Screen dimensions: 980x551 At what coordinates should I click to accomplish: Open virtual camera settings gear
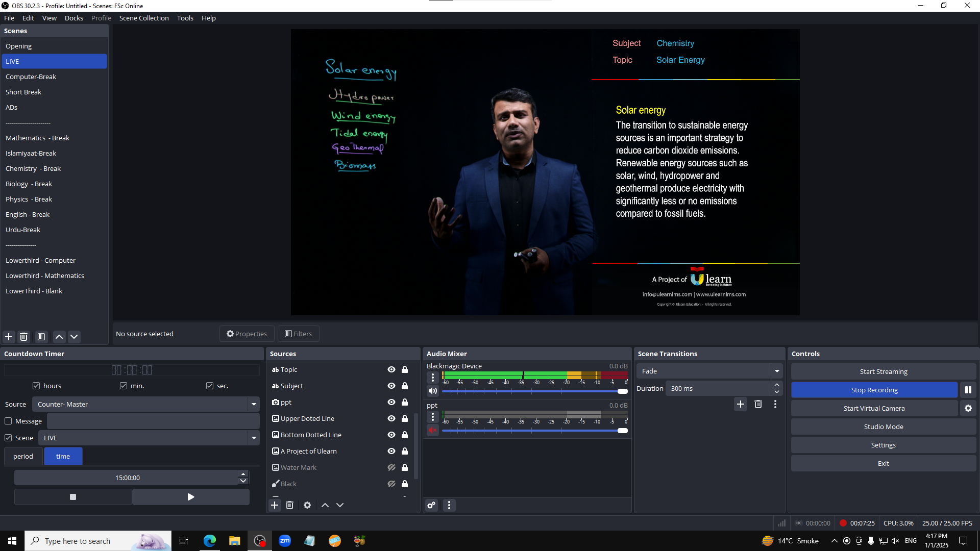point(968,408)
